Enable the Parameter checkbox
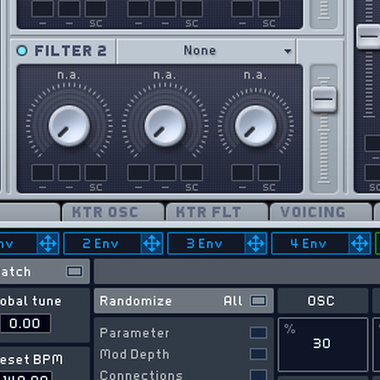 258,333
